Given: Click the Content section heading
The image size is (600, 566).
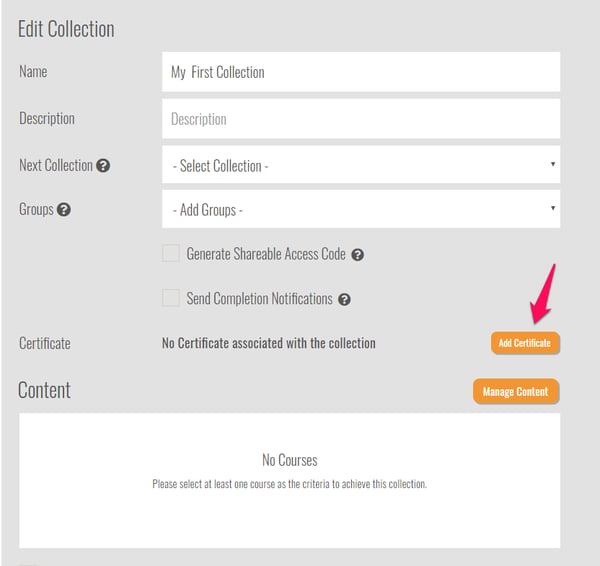Looking at the screenshot, I should tap(44, 390).
